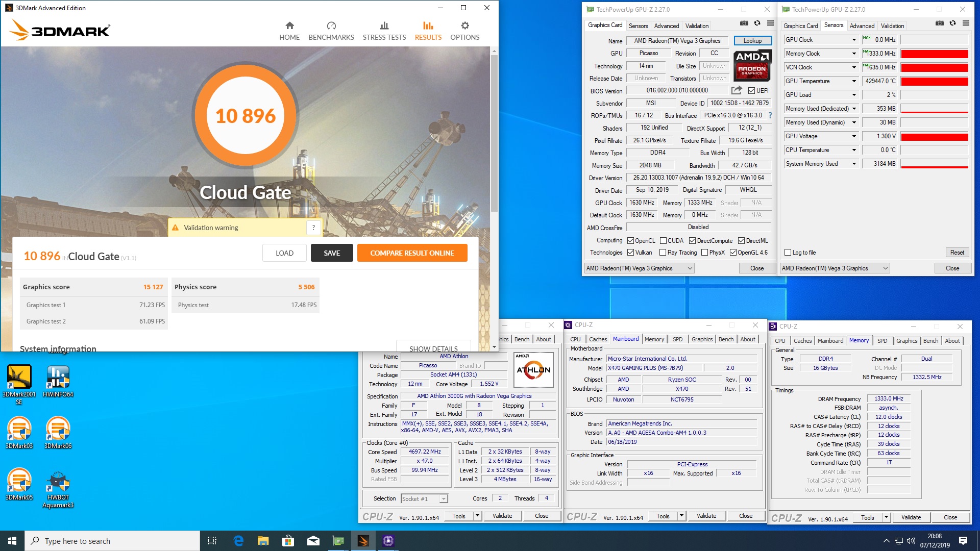Open hamburger menu in GPU-Z Graphics Card window
Viewport: 980px width, 551px height.
pos(770,23)
